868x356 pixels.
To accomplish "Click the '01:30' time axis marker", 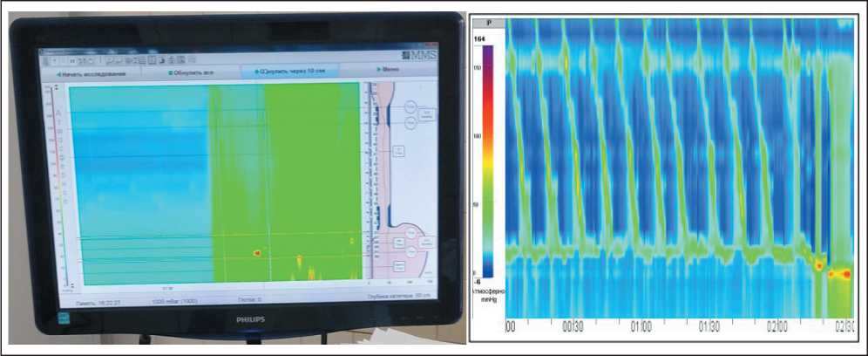I will tap(709, 326).
